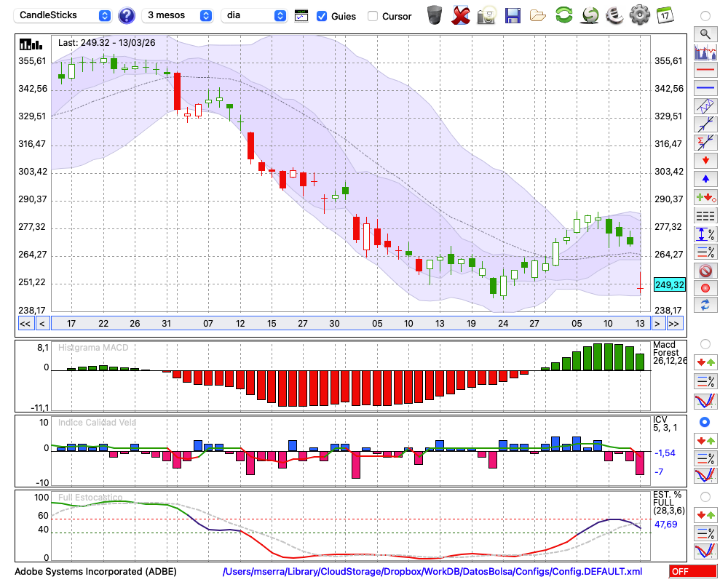Select the zigzag channel drawing tool
This screenshot has height=582, width=728.
pos(705,106)
